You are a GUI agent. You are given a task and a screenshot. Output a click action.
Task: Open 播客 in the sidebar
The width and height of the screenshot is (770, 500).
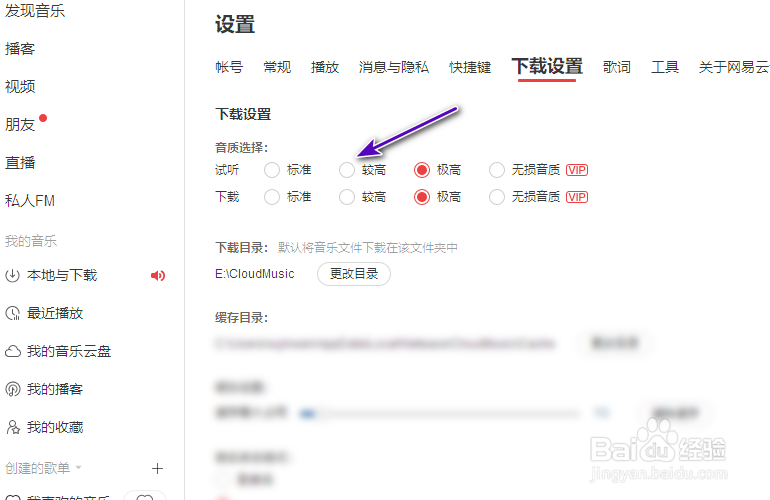tap(20, 49)
